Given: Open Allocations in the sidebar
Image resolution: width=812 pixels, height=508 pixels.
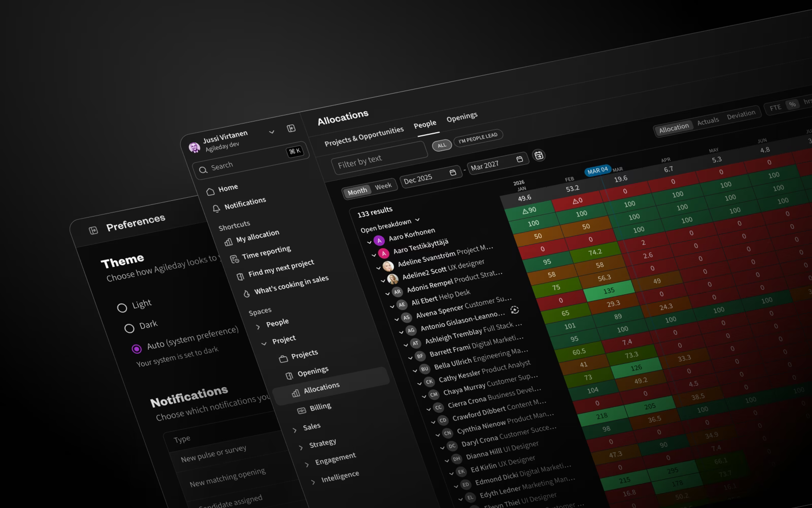Looking at the screenshot, I should pyautogui.click(x=331, y=386).
